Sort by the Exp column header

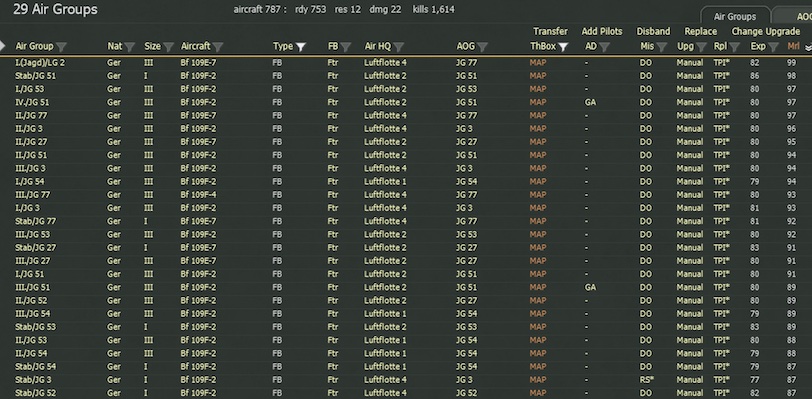[x=758, y=46]
